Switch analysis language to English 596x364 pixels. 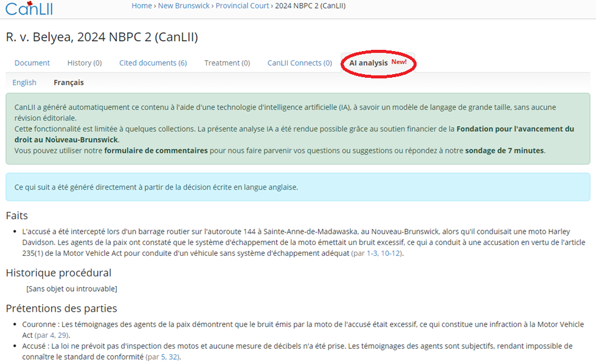point(24,82)
